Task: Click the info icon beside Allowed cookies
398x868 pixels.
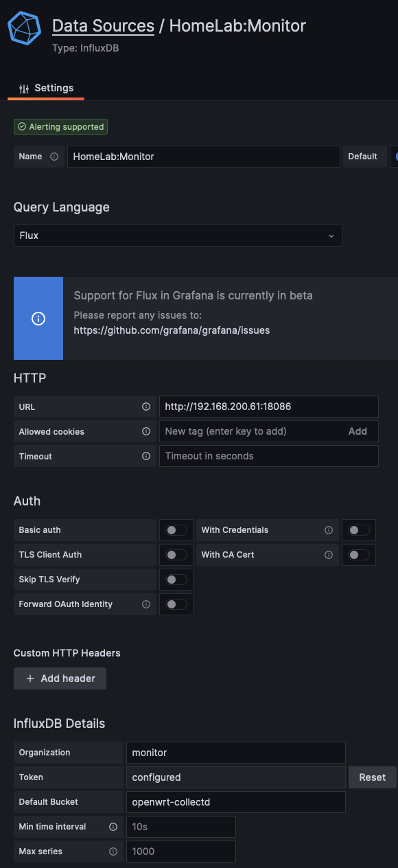Action: [145, 431]
